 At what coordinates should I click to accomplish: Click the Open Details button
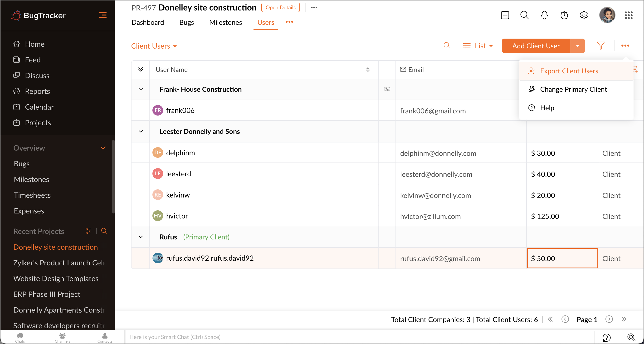pos(280,8)
